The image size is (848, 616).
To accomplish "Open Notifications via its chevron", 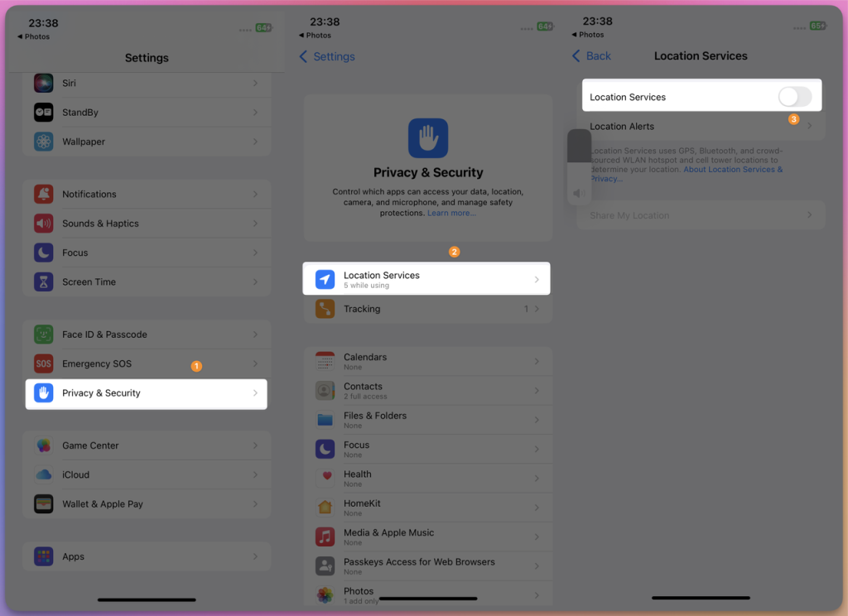I will point(255,195).
